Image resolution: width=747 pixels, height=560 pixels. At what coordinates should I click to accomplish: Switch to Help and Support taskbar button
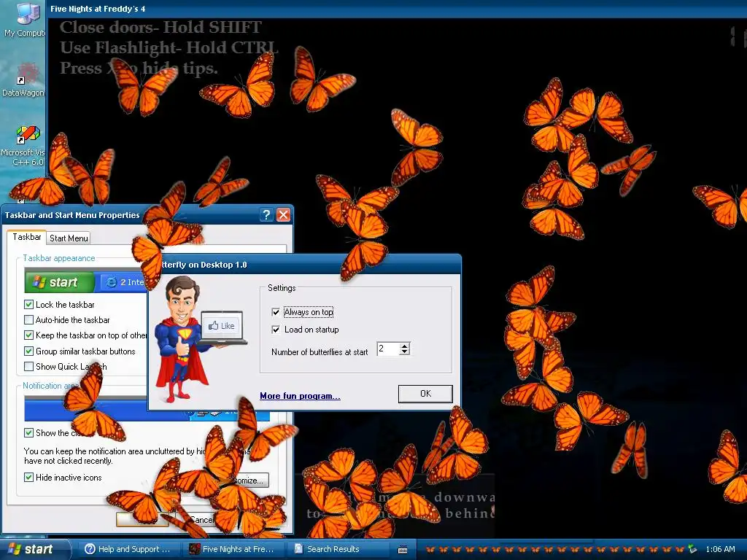[x=128, y=549]
